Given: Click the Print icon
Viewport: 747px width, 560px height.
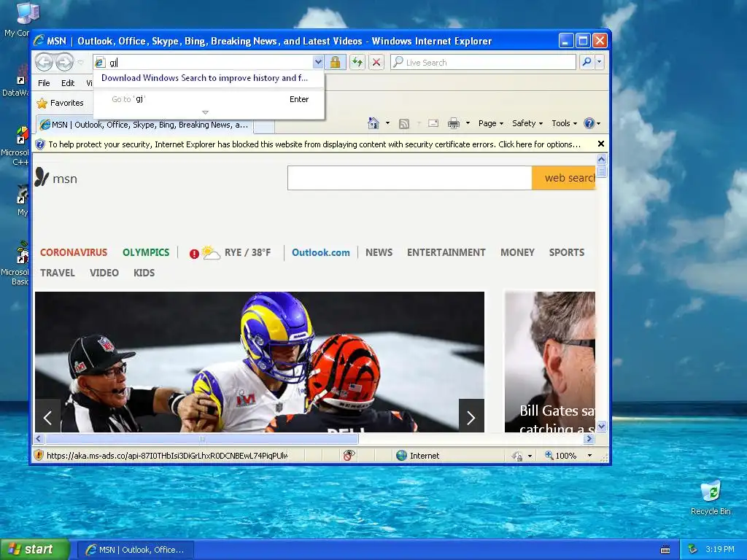Looking at the screenshot, I should coord(454,124).
